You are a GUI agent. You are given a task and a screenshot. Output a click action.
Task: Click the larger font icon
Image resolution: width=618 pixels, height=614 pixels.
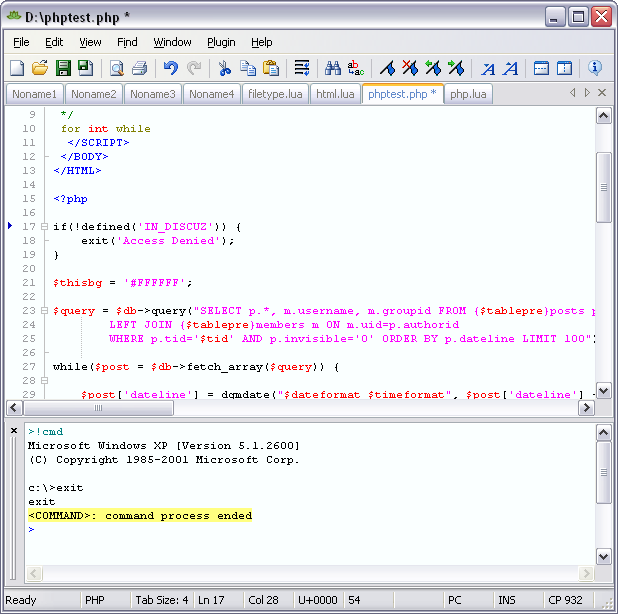(x=511, y=68)
